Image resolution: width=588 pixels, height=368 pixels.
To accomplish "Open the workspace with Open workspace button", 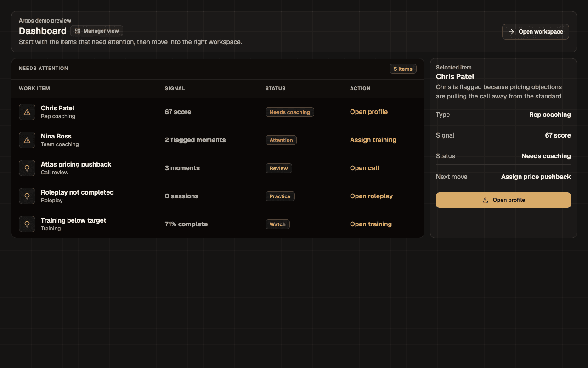I will pos(536,32).
